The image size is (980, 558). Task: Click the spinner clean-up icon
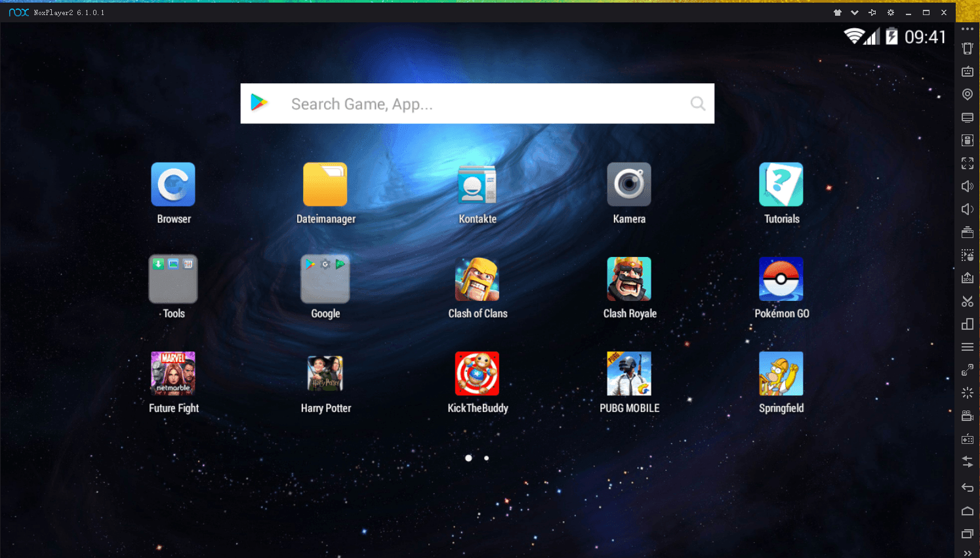click(968, 393)
